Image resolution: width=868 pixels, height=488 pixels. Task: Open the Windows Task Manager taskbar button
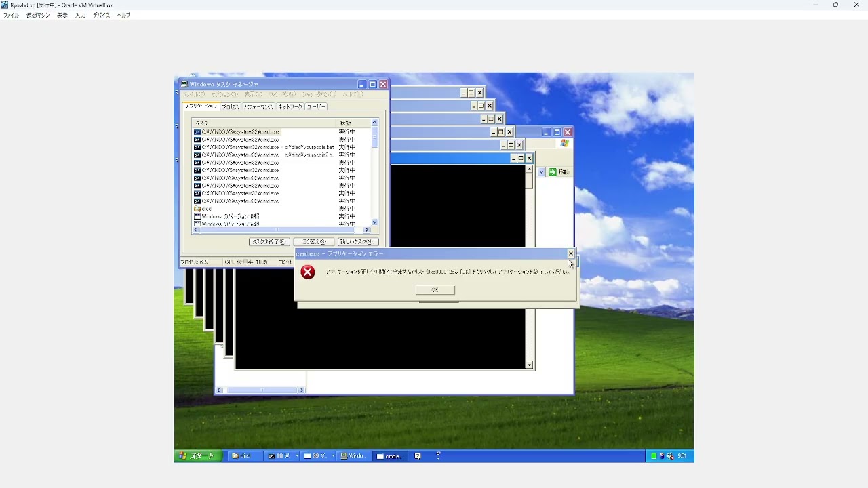354,456
